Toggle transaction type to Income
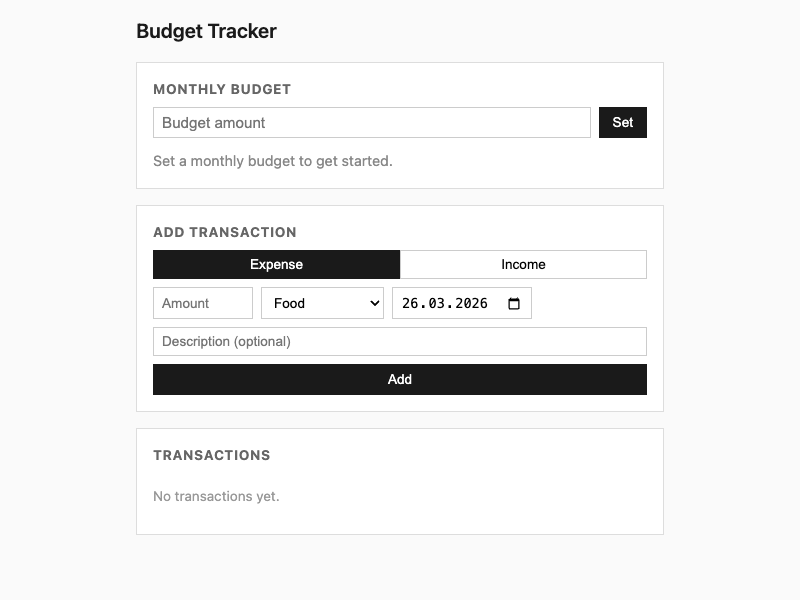 pos(523,264)
